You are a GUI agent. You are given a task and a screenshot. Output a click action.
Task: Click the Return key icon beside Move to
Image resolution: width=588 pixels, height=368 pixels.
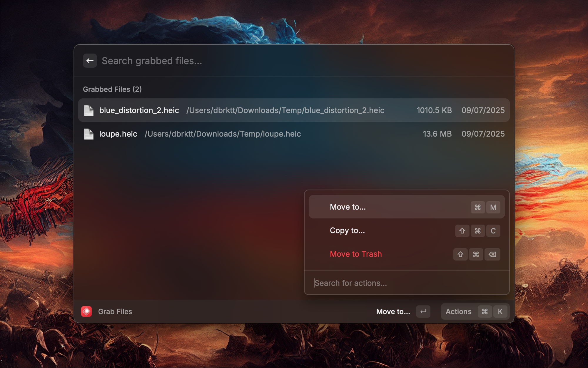click(x=423, y=311)
